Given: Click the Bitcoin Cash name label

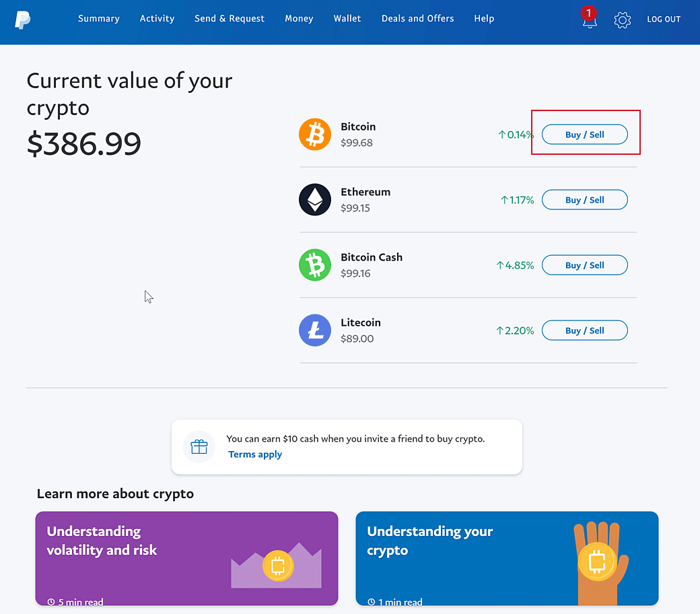Looking at the screenshot, I should pyautogui.click(x=372, y=257).
